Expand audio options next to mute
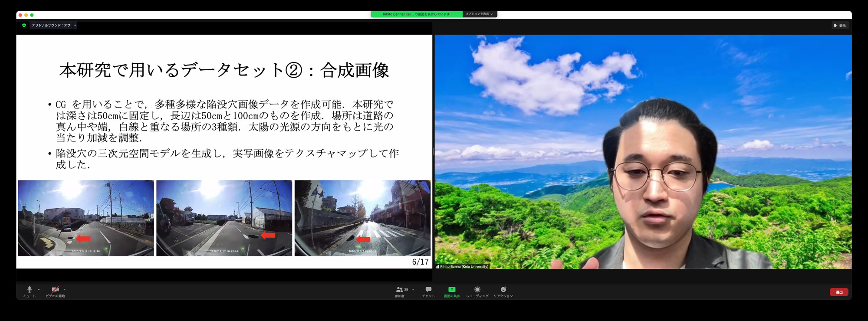The image size is (868, 321). tap(39, 289)
